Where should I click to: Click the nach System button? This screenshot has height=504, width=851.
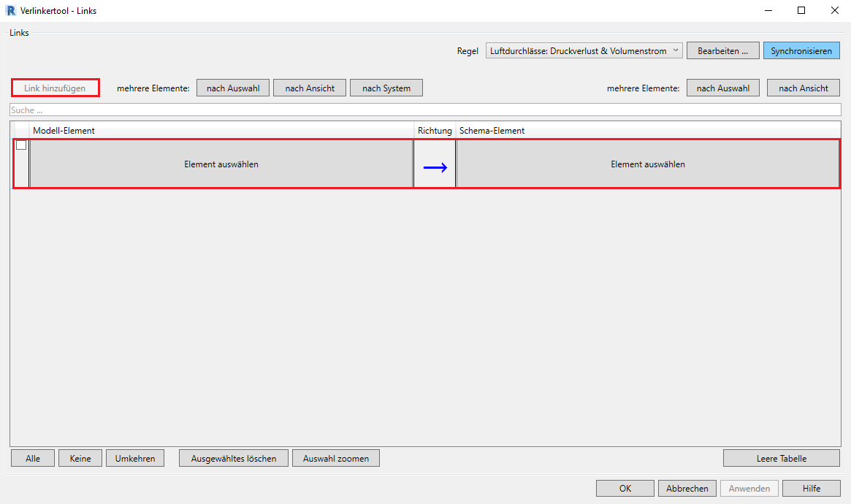point(386,88)
